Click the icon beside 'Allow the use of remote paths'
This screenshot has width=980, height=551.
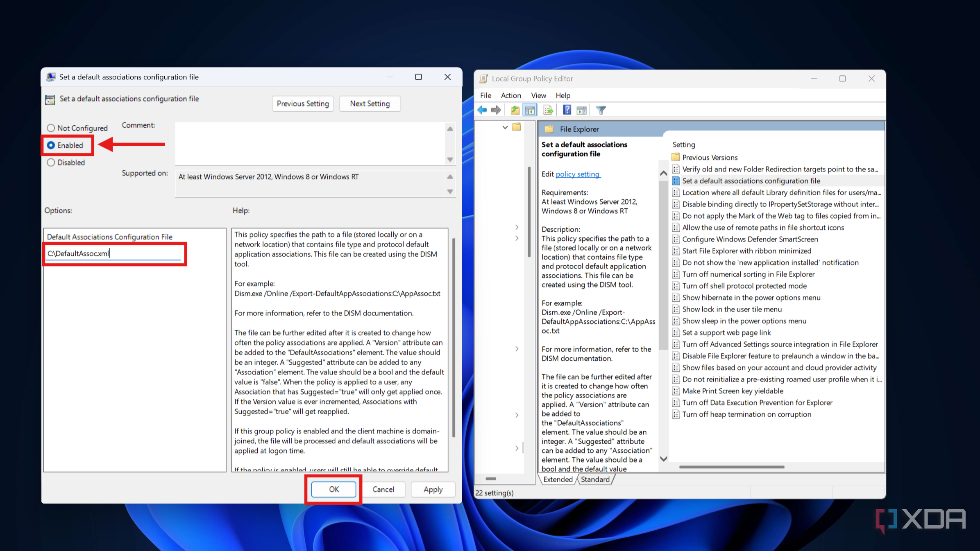[676, 228]
